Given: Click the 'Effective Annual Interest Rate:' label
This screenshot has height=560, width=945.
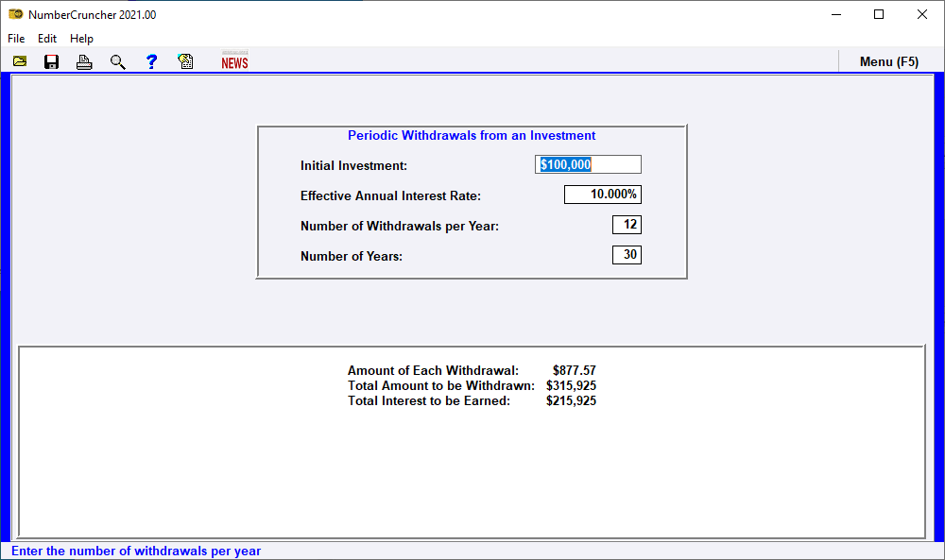Looking at the screenshot, I should pos(390,195).
